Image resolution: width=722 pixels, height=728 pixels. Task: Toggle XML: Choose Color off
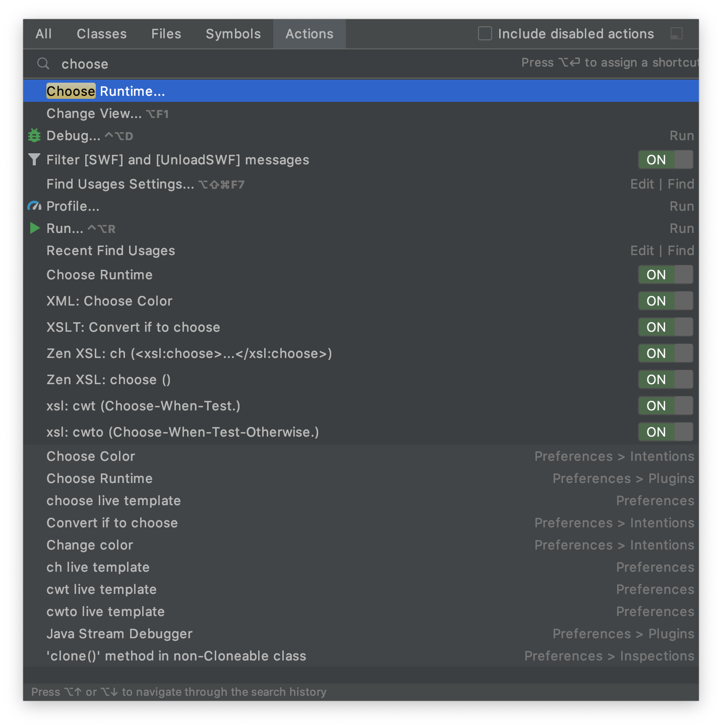[665, 300]
